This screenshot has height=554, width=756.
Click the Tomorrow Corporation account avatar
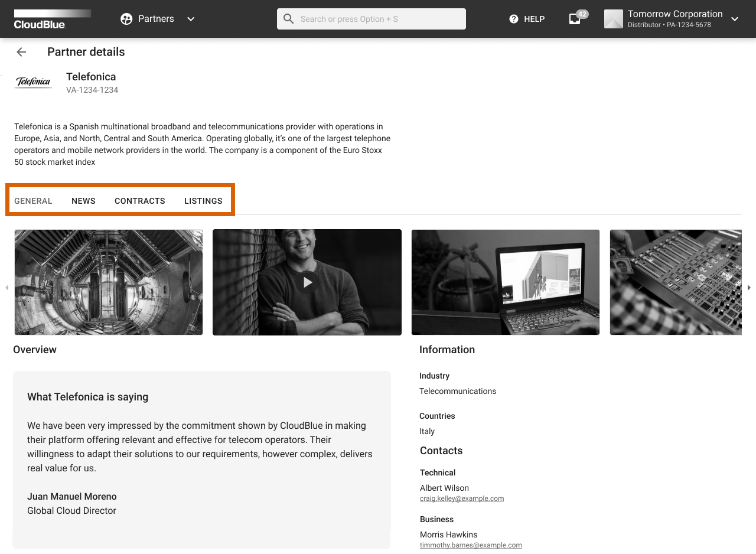[x=614, y=19]
